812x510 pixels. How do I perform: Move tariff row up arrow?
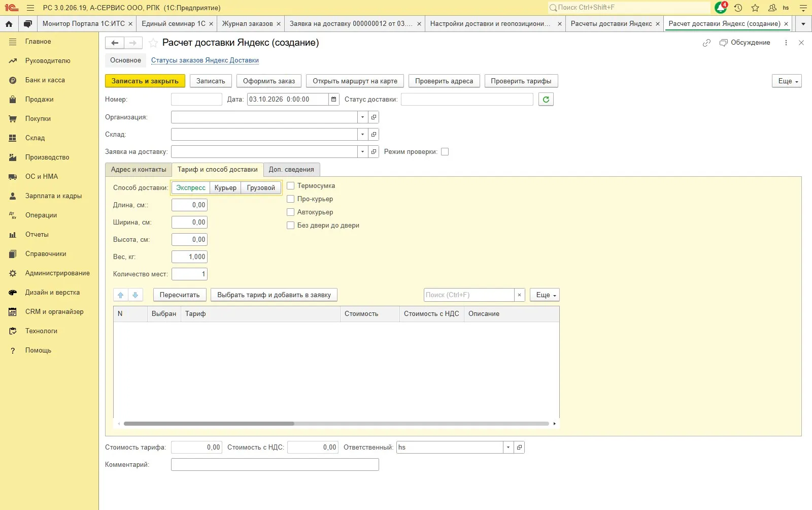tap(121, 295)
